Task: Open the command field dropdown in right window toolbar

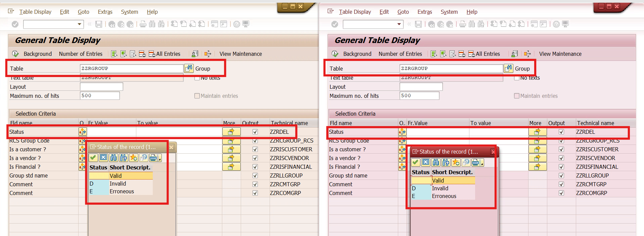Action: tap(399, 24)
